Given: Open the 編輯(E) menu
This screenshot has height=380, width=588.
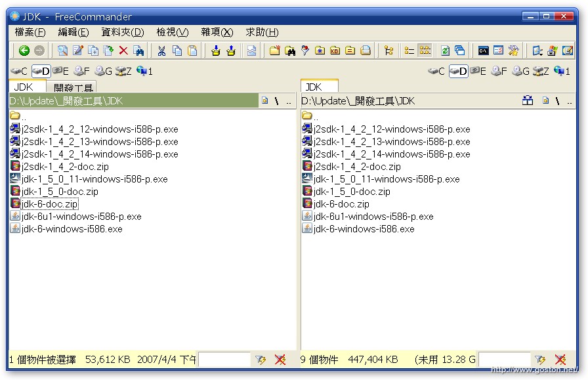Looking at the screenshot, I should click(x=73, y=32).
